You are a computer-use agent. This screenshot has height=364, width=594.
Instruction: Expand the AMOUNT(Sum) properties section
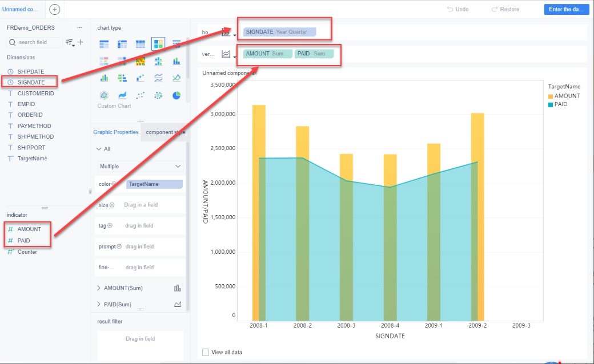pos(99,288)
